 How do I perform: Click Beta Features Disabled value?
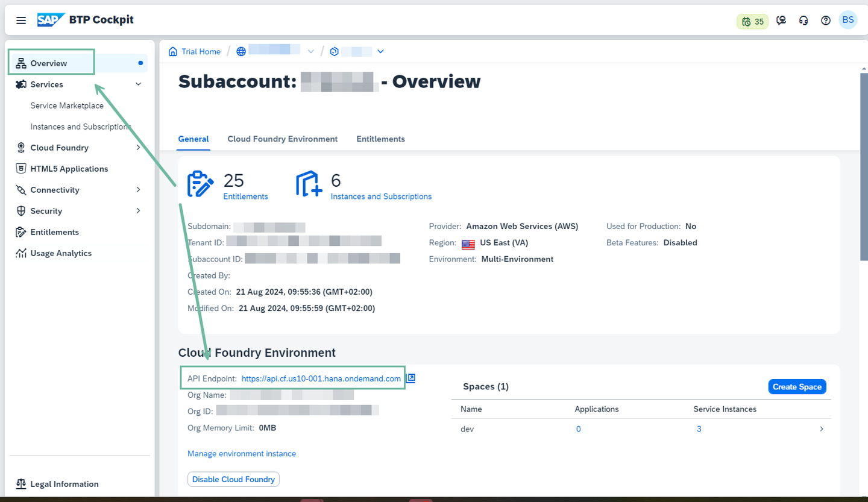[x=681, y=243]
